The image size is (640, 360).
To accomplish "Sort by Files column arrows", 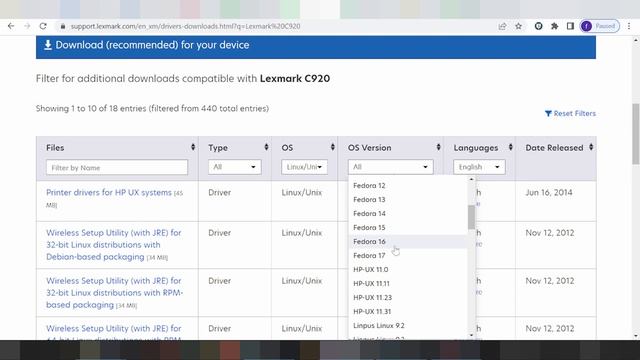I will pos(193,147).
